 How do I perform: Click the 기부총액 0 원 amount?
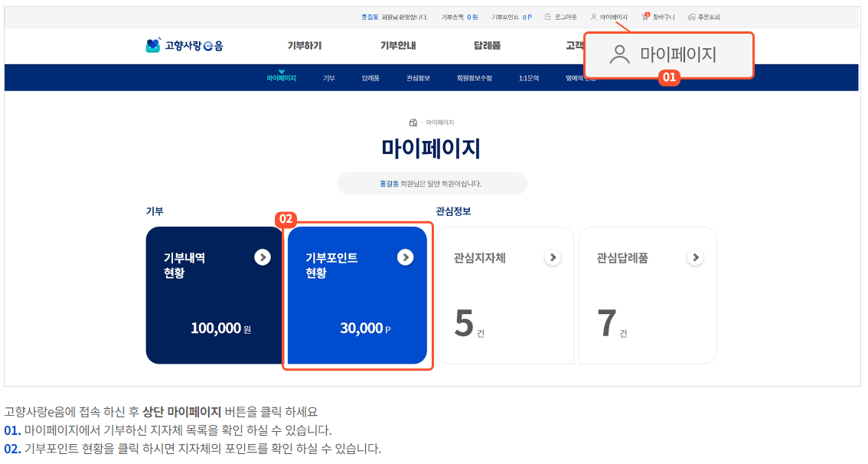pos(459,17)
